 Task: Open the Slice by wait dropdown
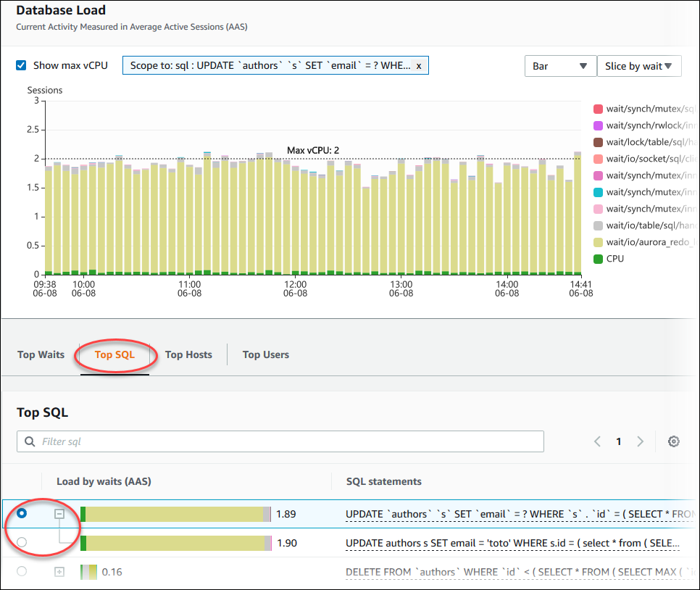click(x=639, y=65)
